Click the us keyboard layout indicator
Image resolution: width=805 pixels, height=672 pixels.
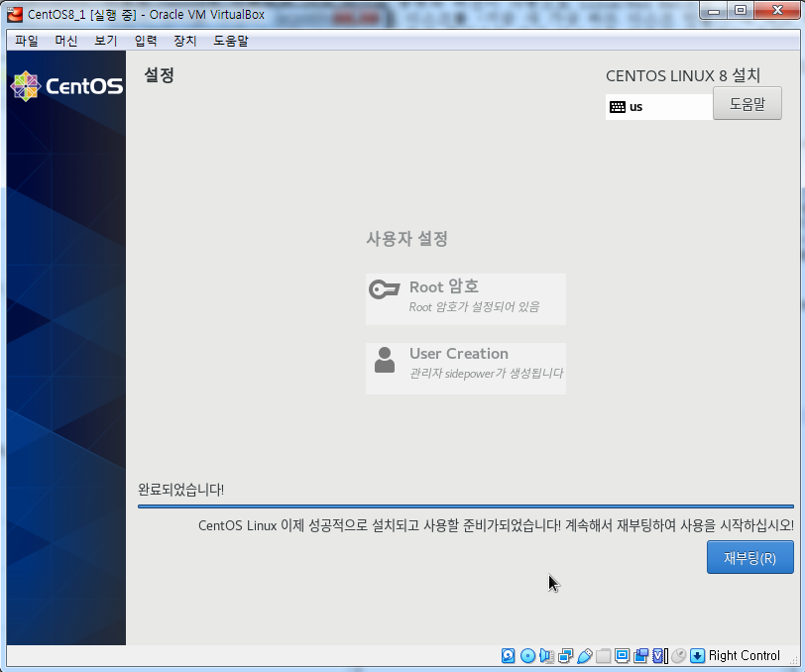tap(659, 107)
